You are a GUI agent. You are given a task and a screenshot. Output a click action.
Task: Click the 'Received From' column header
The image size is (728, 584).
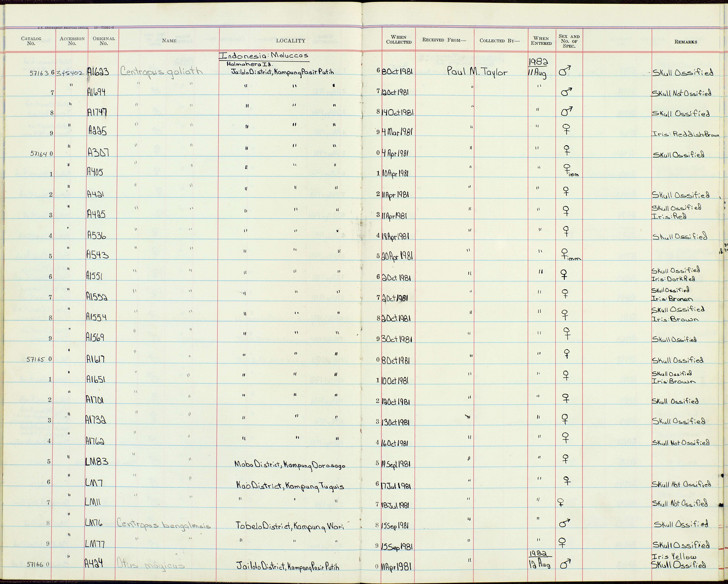click(444, 40)
